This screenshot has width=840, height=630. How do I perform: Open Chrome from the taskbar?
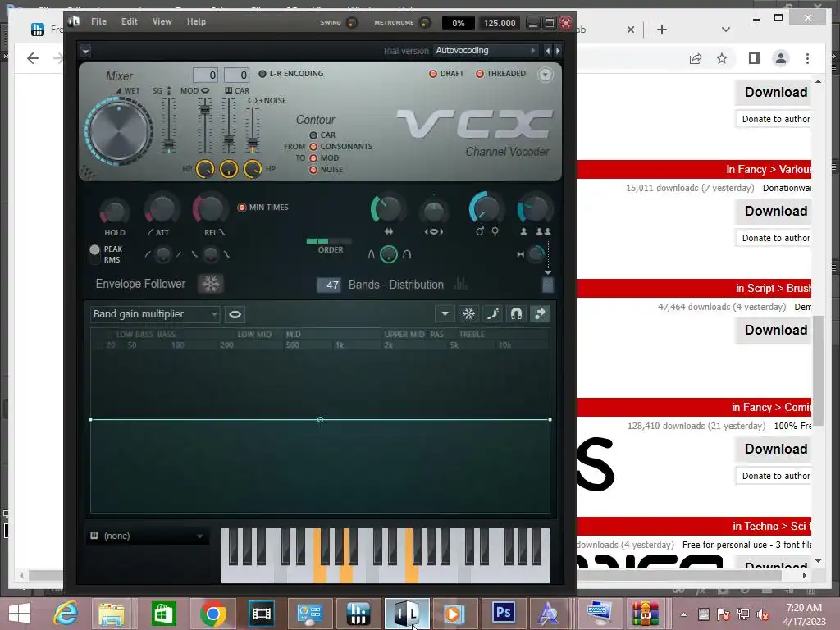[212, 614]
